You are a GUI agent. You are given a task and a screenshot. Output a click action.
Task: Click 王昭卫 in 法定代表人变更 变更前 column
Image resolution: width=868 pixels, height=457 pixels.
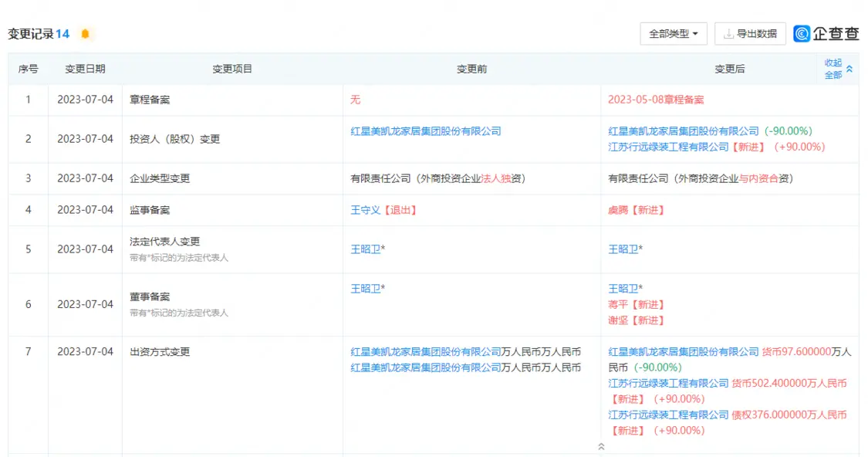pyautogui.click(x=366, y=249)
